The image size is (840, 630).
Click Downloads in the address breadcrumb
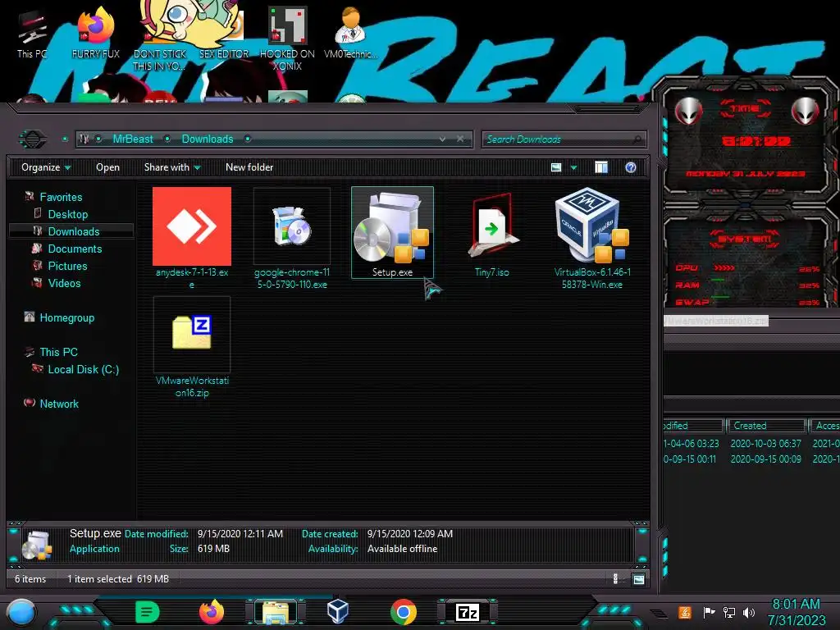(x=208, y=139)
